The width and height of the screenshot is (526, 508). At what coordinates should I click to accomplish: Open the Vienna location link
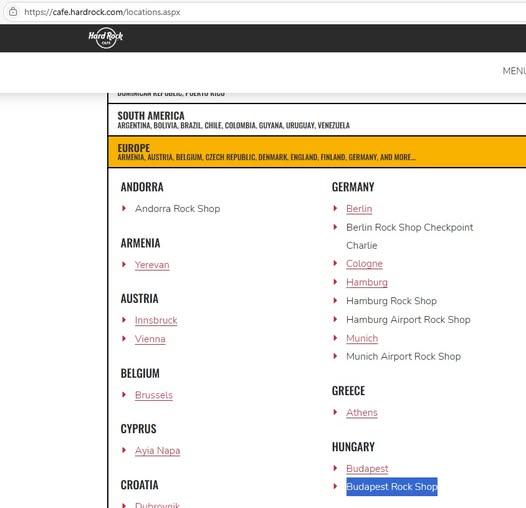click(150, 339)
